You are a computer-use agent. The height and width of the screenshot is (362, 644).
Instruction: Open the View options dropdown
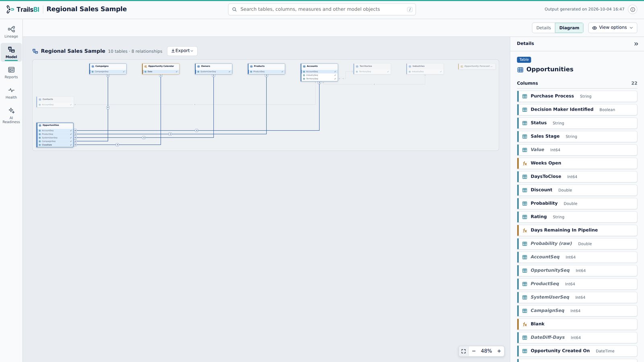point(613,28)
